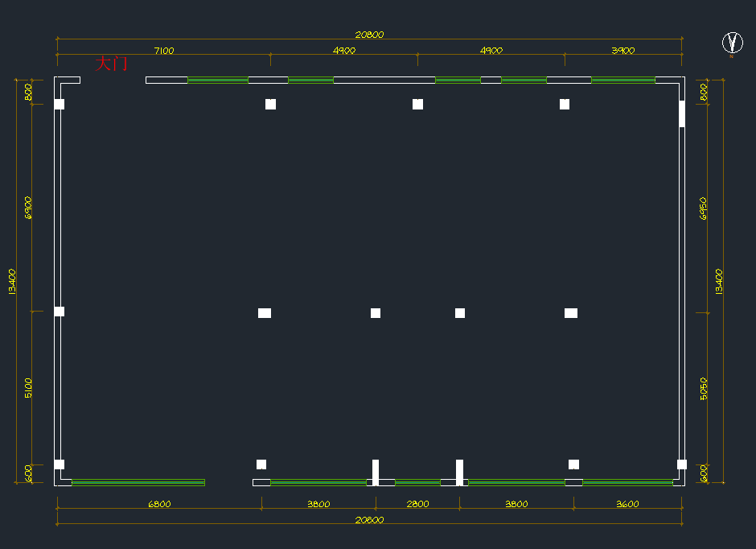Click the 3900 dimension text at top
The height and width of the screenshot is (549, 756).
tap(622, 51)
